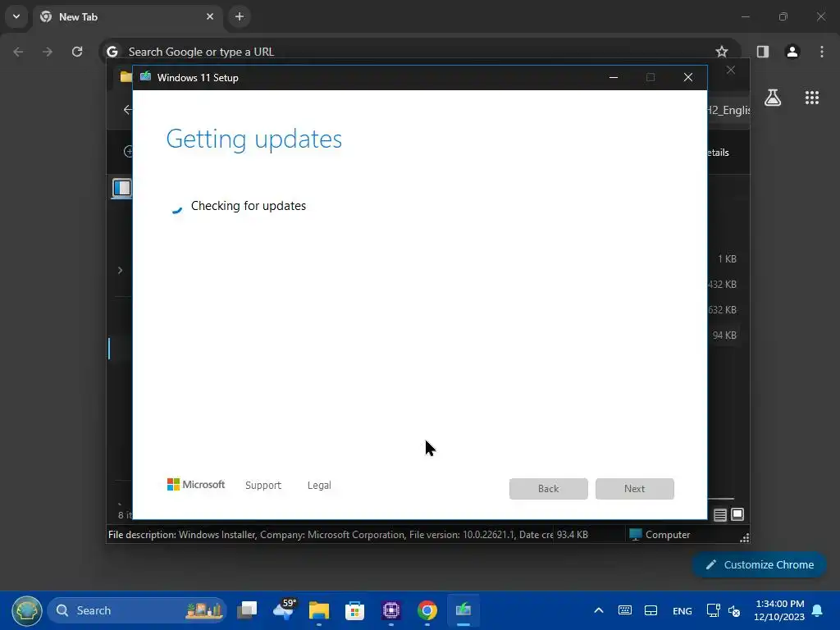
Task: Click the Back button in Windows 11 Setup
Action: (x=548, y=489)
